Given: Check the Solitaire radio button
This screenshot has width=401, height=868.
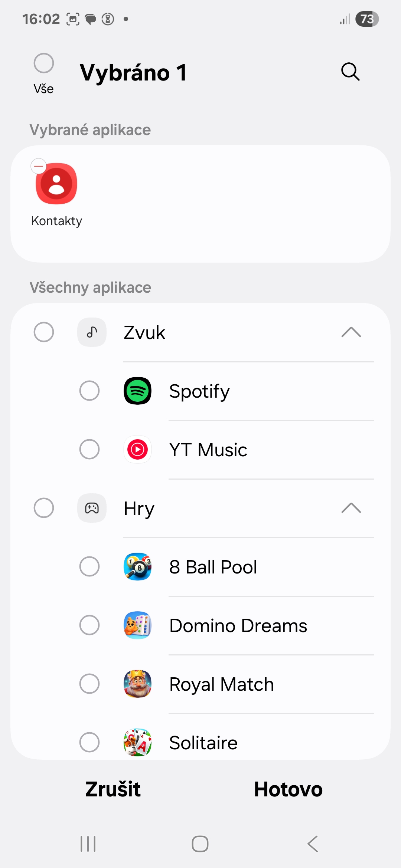Looking at the screenshot, I should click(x=89, y=742).
